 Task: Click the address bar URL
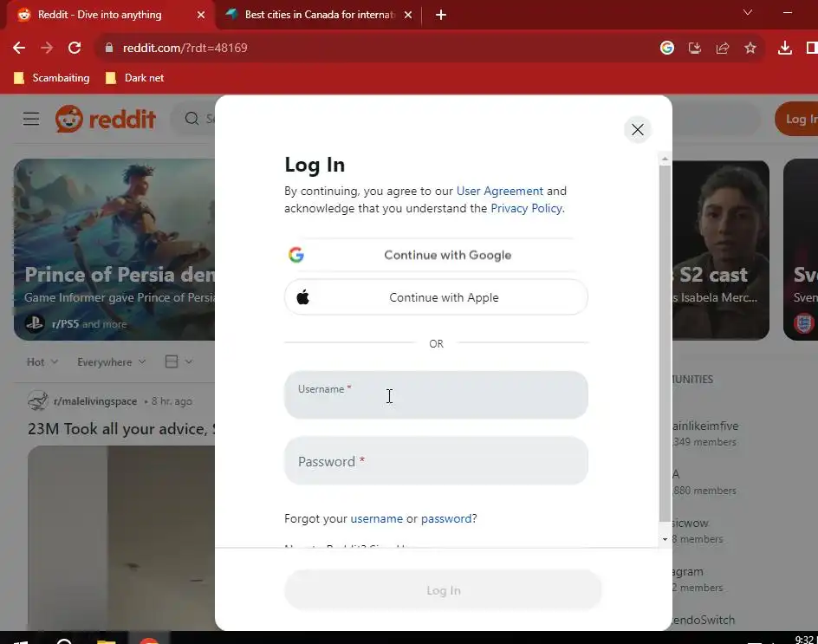pos(185,48)
